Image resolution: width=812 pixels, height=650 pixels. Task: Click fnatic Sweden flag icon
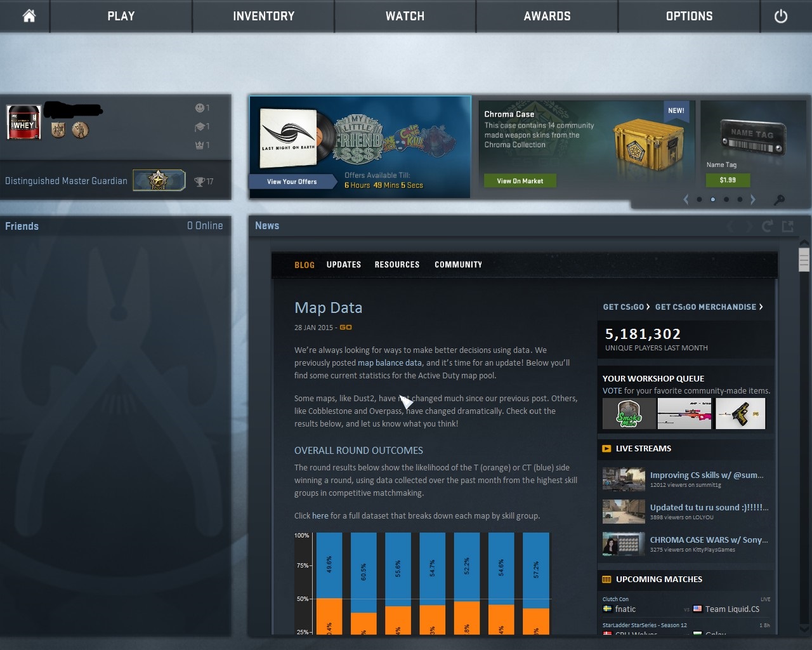607,609
